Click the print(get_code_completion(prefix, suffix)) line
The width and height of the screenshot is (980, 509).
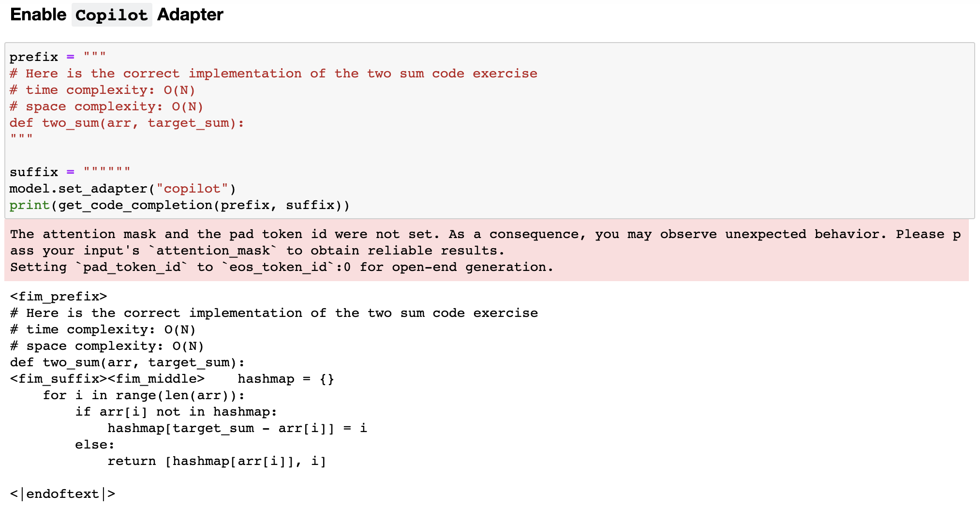(x=179, y=205)
